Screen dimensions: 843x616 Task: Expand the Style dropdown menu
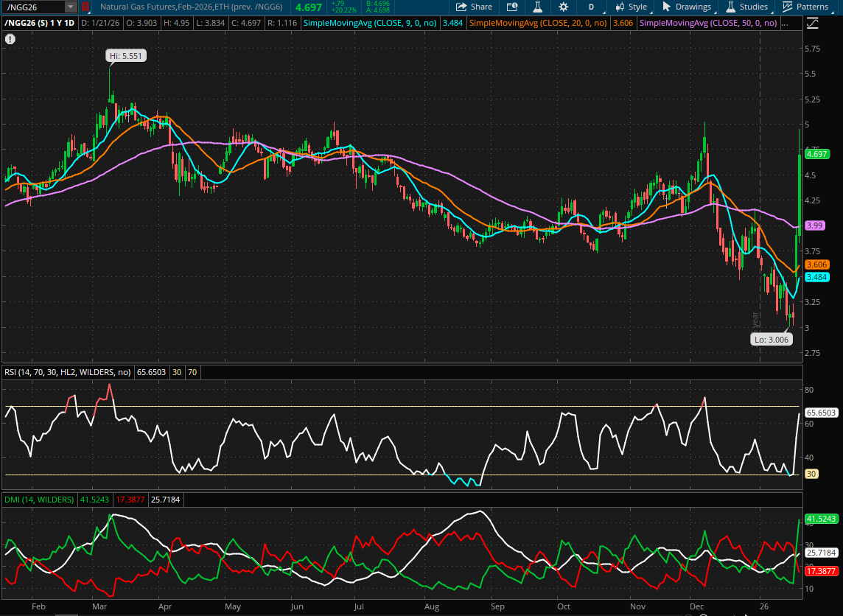pos(637,7)
